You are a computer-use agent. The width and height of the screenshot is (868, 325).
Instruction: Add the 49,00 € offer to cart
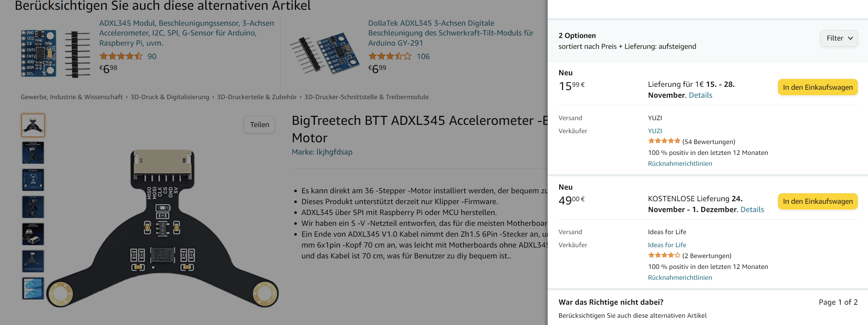pos(817,201)
